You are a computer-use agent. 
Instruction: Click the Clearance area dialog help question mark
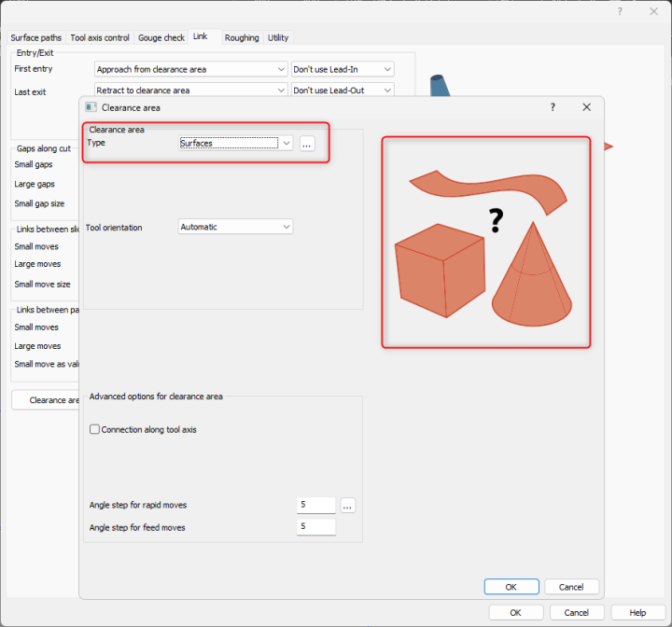553,107
